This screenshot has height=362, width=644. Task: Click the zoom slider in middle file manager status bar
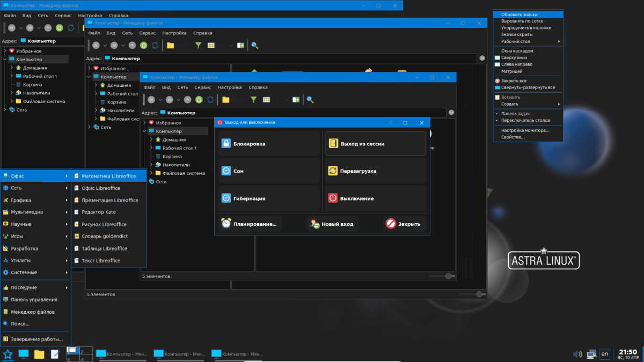click(473, 294)
